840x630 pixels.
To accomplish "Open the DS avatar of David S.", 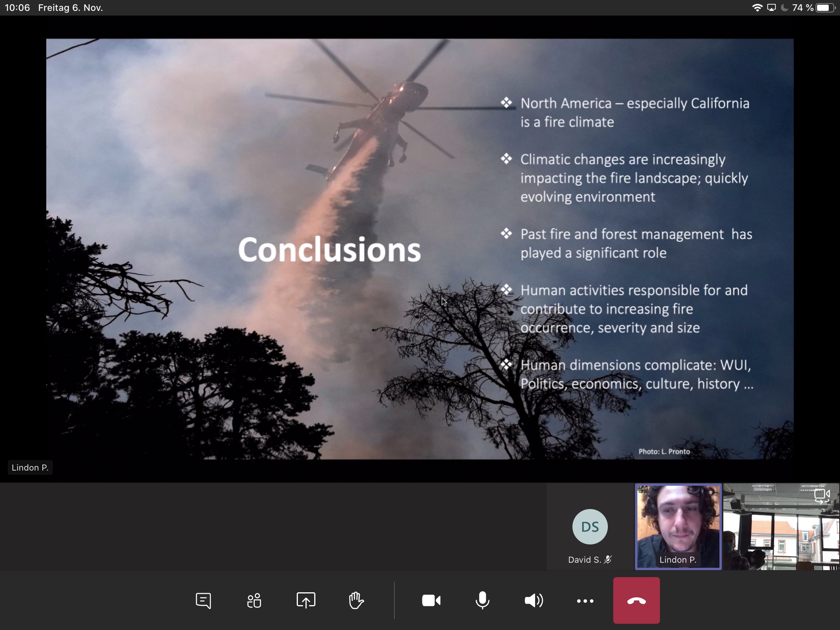I will [x=590, y=527].
